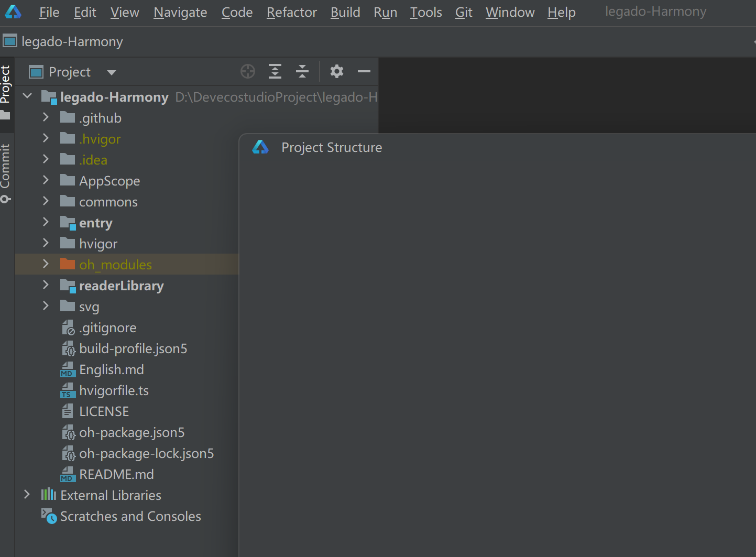Select the commons folder icon
Screen dimensions: 756x557
point(68,201)
